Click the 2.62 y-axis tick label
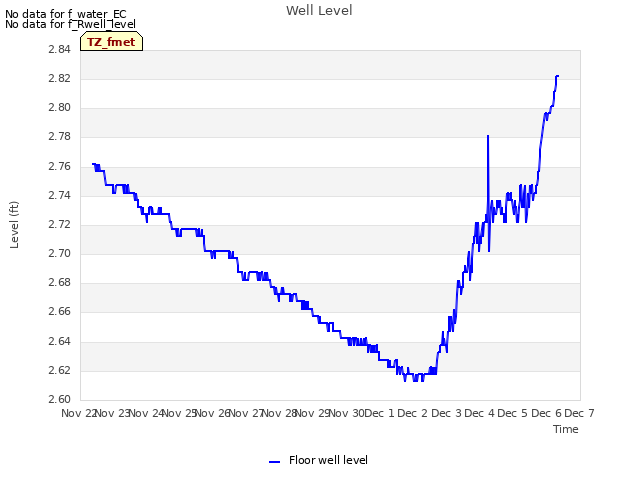This screenshot has width=640, height=480. coord(59,371)
